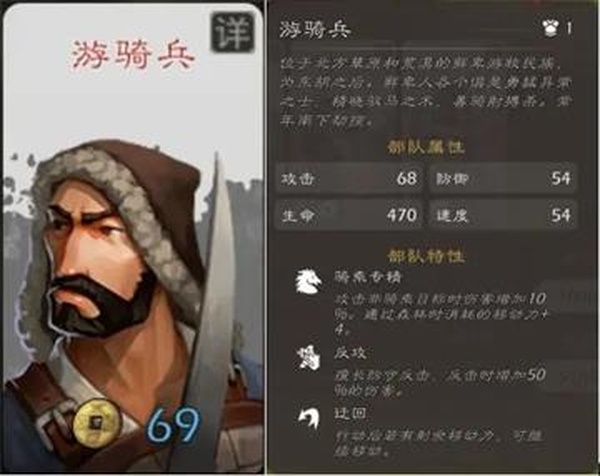
Task: Click the 游骑兵 card title
Action: click(x=134, y=55)
